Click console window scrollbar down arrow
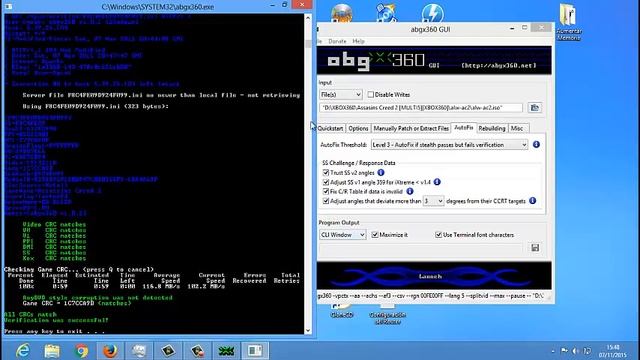The width and height of the screenshot is (640, 360). coord(308,331)
